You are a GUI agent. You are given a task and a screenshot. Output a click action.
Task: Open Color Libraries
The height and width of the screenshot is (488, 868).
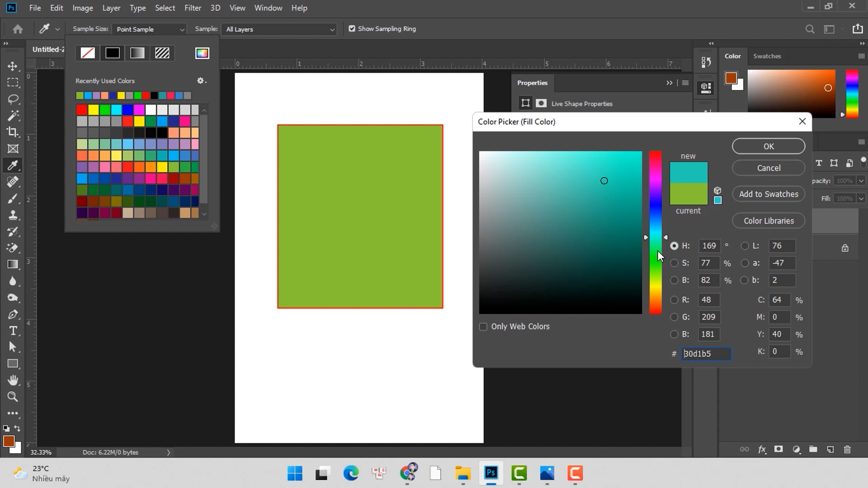click(x=769, y=221)
